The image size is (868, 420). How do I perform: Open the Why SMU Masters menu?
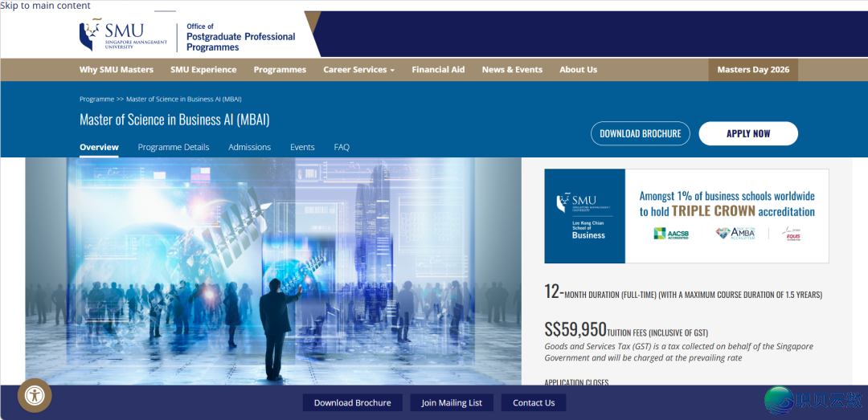coord(116,70)
